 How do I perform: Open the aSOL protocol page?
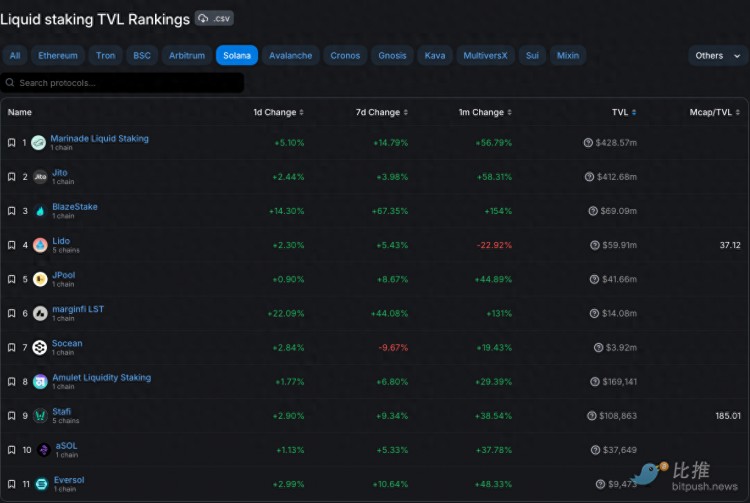pyautogui.click(x=66, y=446)
